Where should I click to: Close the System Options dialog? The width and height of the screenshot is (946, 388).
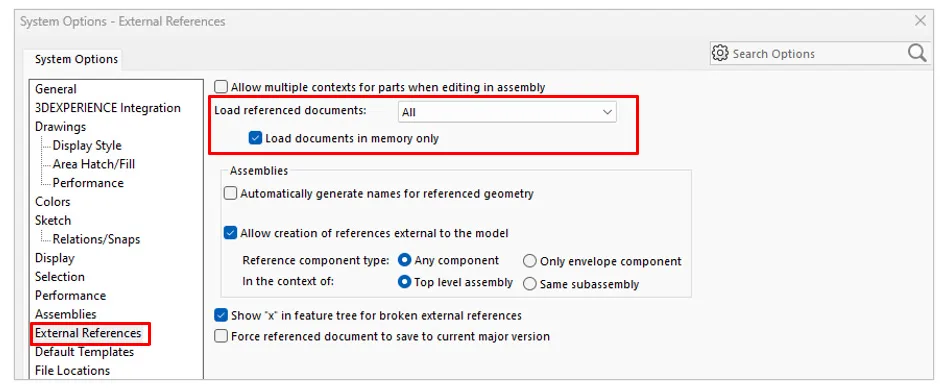920,21
